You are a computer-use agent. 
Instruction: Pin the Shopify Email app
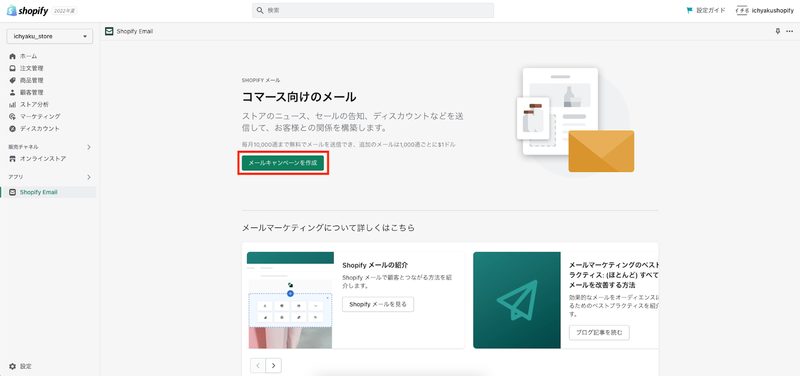click(778, 31)
